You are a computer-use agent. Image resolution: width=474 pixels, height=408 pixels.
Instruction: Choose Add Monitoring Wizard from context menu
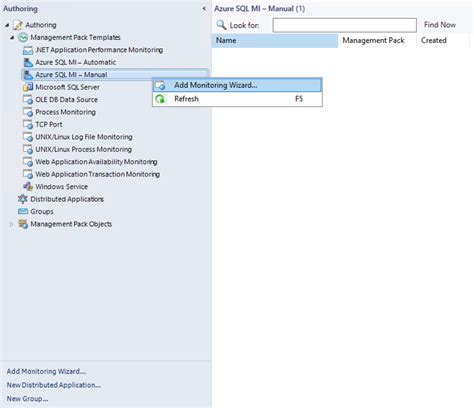[x=237, y=85]
